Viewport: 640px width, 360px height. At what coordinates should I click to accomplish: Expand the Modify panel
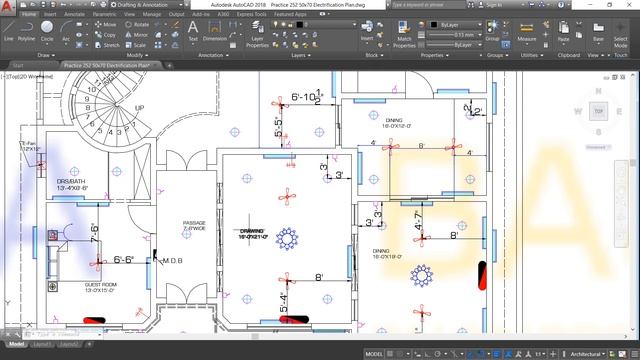[x=137, y=55]
